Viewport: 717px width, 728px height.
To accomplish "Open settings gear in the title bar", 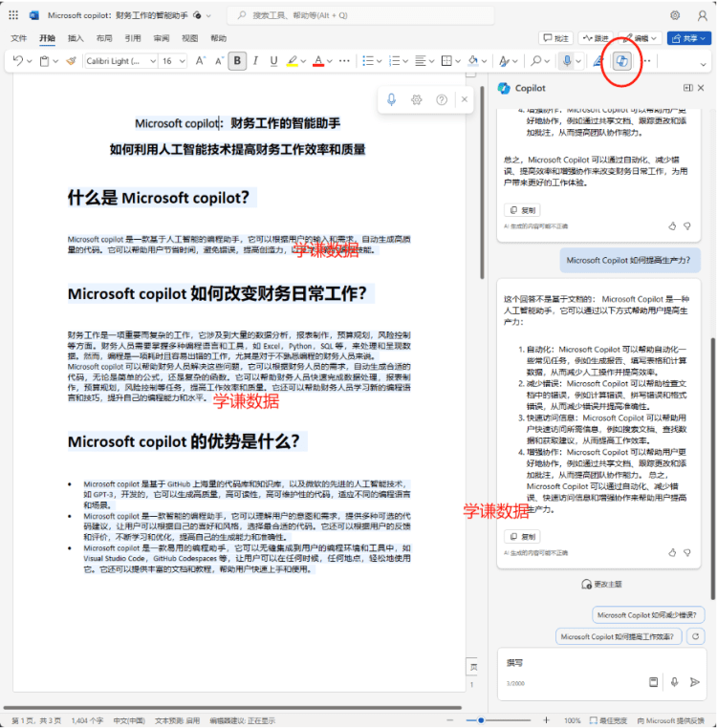I will pyautogui.click(x=675, y=15).
